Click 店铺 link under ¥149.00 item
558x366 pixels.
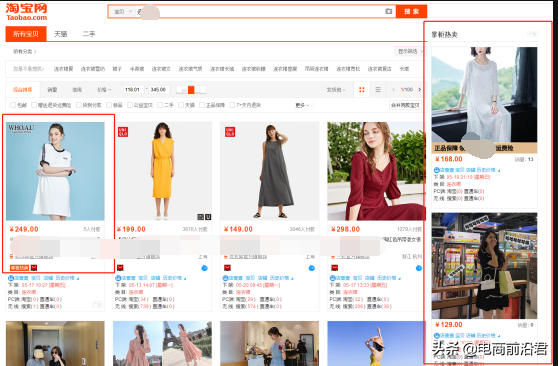pos(262,278)
